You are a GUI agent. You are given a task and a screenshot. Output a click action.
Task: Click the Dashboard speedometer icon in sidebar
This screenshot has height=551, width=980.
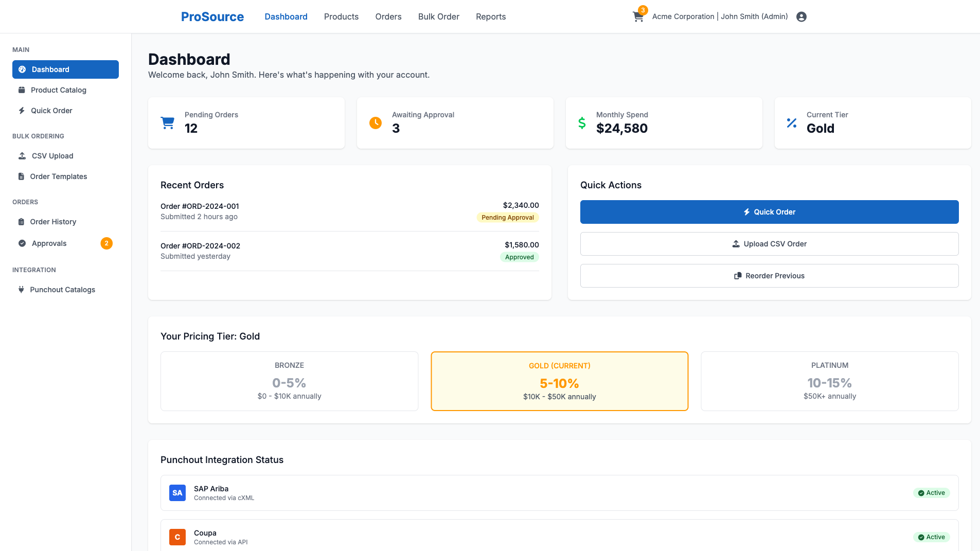click(22, 69)
